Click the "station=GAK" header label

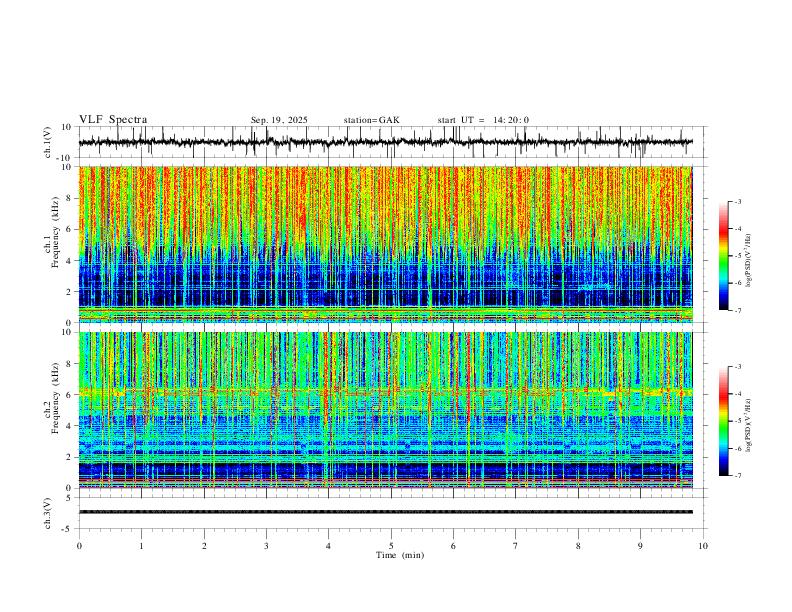(371, 120)
